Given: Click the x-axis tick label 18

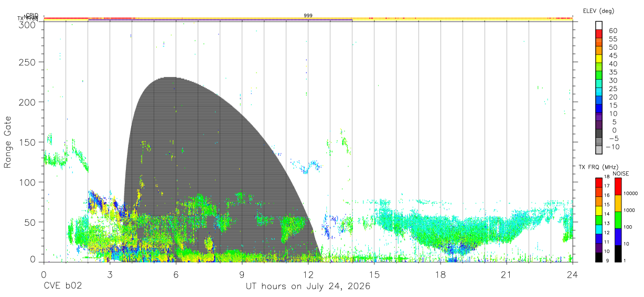Looking at the screenshot, I should pos(441,274).
